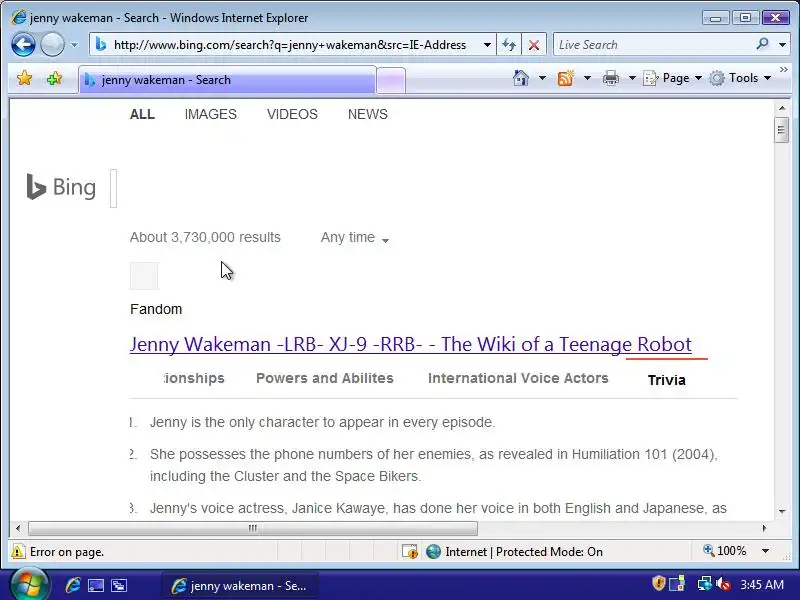
Task: Switch to IMAGES search results
Action: tap(211, 114)
